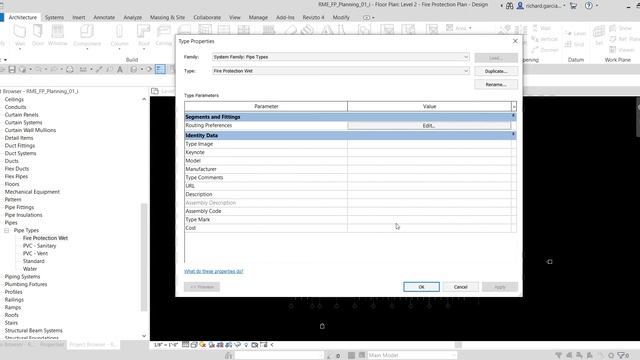Select the Column tool in the ribbon
This screenshot has height=360, width=640.
pyautogui.click(x=119, y=35)
